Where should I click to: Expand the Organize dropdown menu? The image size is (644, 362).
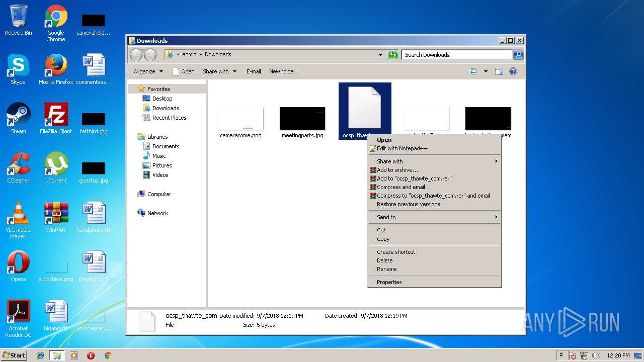click(x=148, y=71)
